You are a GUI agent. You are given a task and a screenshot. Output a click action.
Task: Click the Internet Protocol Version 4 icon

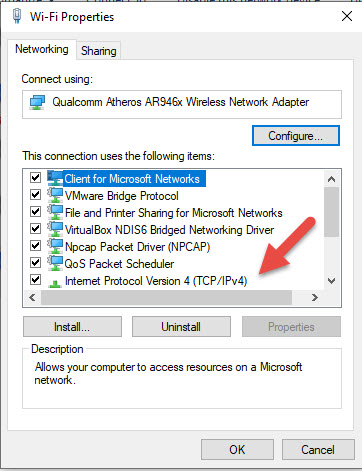(55, 283)
